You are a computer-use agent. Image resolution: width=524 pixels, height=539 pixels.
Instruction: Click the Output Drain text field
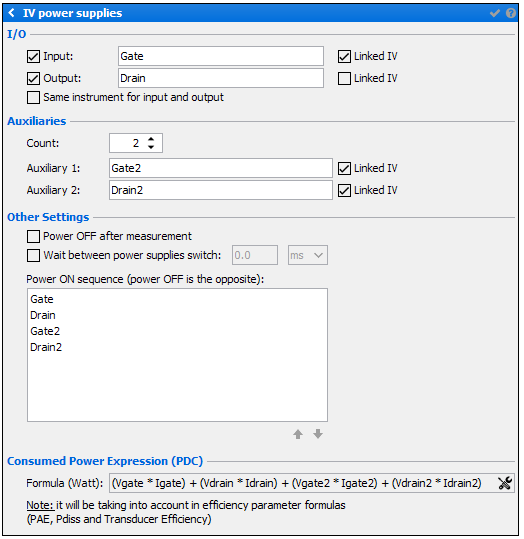click(x=221, y=78)
